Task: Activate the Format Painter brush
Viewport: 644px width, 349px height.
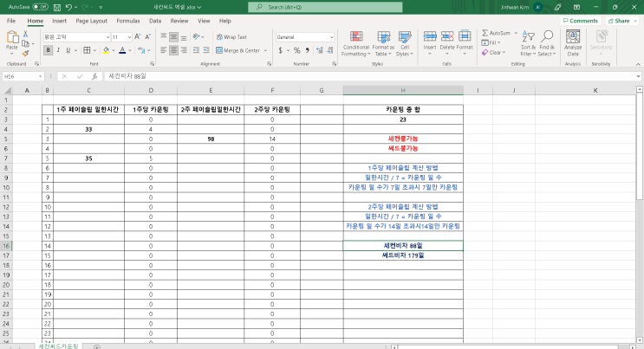Action: pos(25,53)
